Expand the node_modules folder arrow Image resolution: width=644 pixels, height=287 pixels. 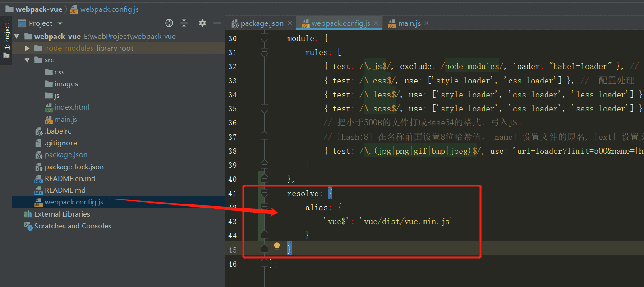pyautogui.click(x=27, y=48)
